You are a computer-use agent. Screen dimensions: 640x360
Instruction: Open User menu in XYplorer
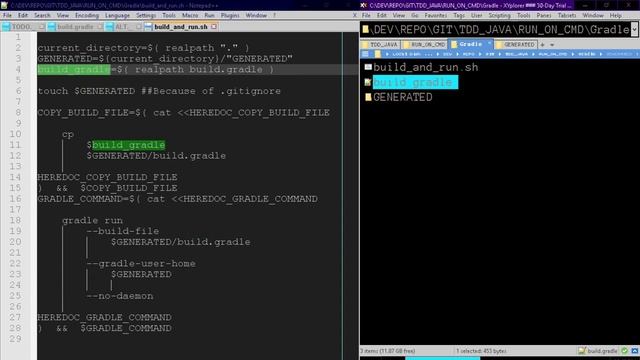pos(476,16)
